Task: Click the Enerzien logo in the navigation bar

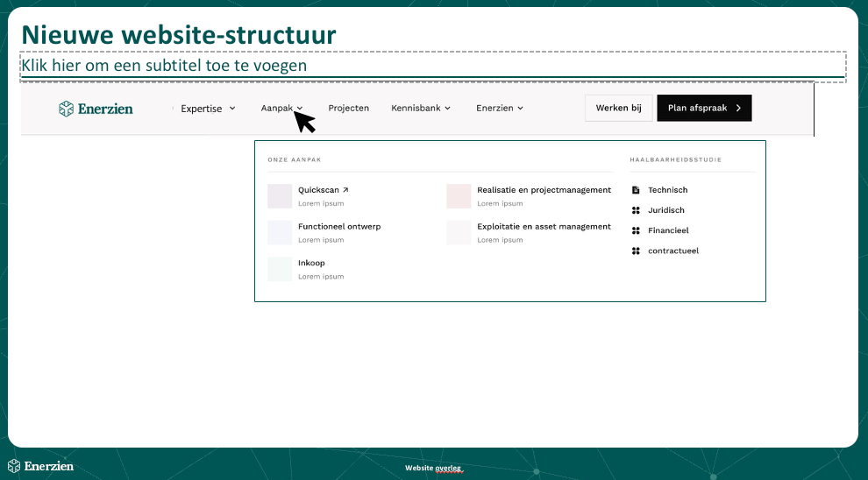Action: [96, 109]
